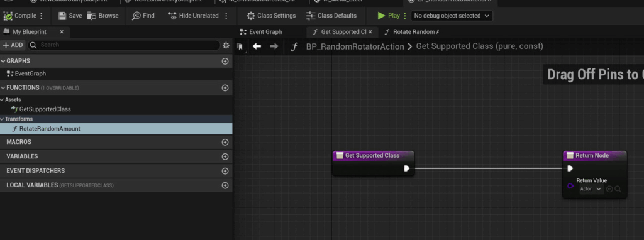Collapse the Transforms function category

(2, 119)
